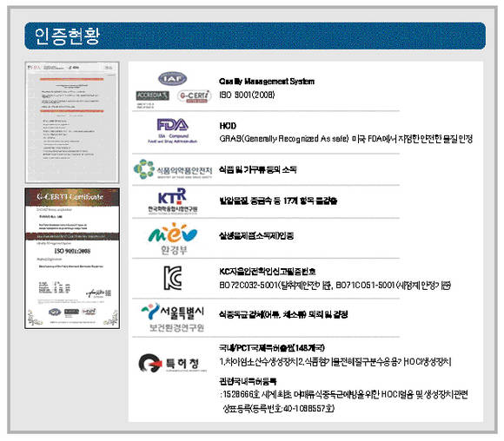Click the 서울특별시 보건환경연구원 logo
The image size is (504, 441).
(173, 317)
